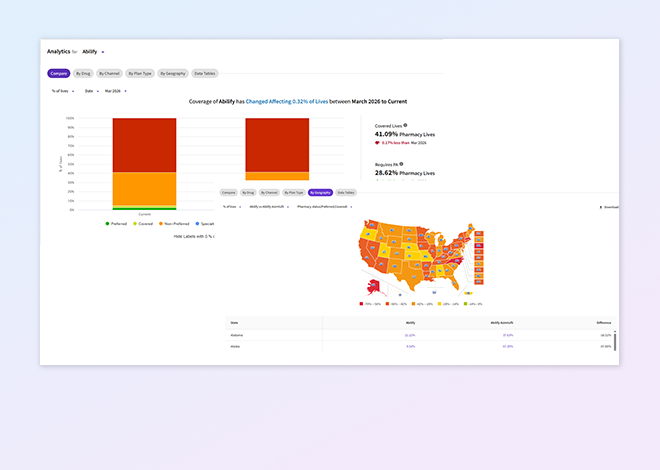The height and width of the screenshot is (470, 660).
Task: Open Abilify vs Abilify Asimtufii comparison dropdown
Action: [x=269, y=207]
